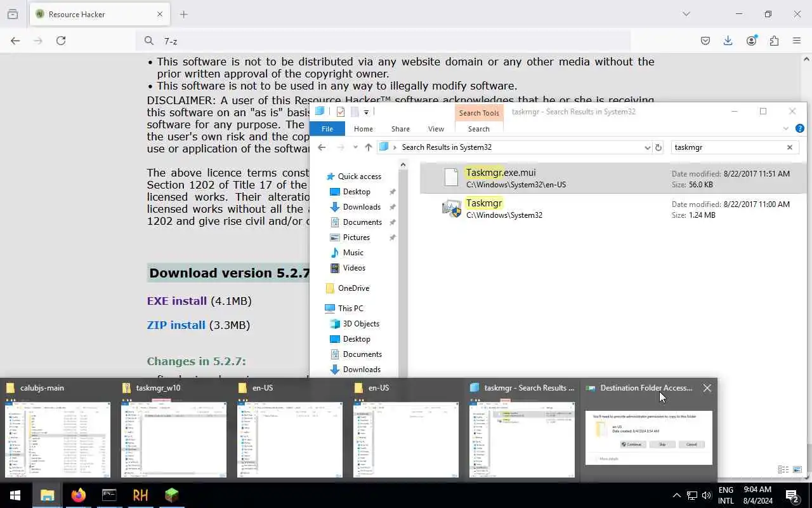This screenshot has height=508, width=812.
Task: Close the Resource Hacker browser tab
Action: coord(160,14)
